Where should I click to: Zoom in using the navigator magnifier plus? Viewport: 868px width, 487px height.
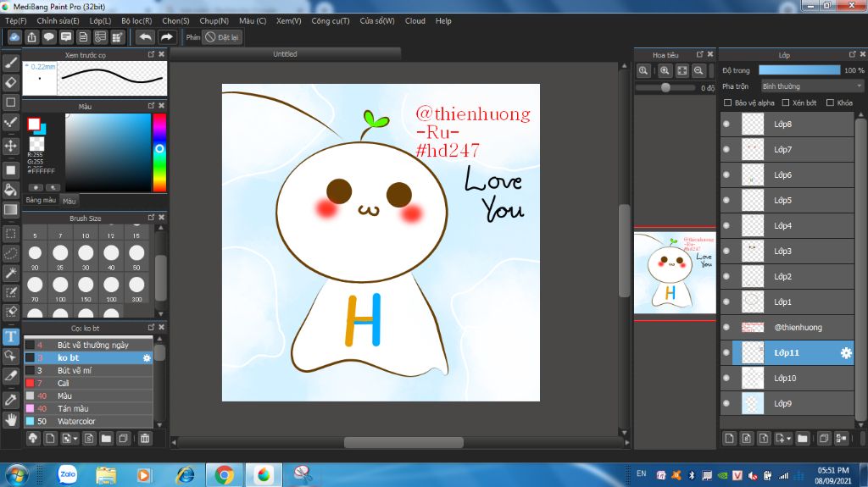click(665, 71)
